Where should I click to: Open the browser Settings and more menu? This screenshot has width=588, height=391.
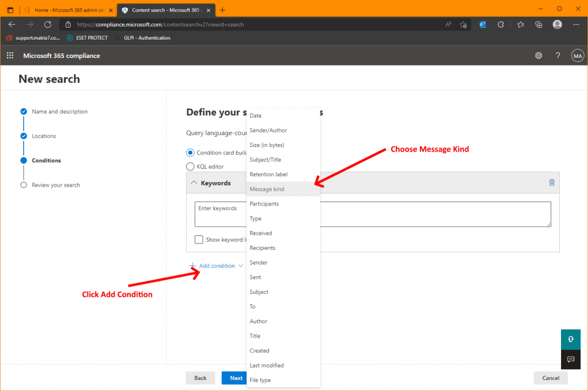tap(576, 25)
